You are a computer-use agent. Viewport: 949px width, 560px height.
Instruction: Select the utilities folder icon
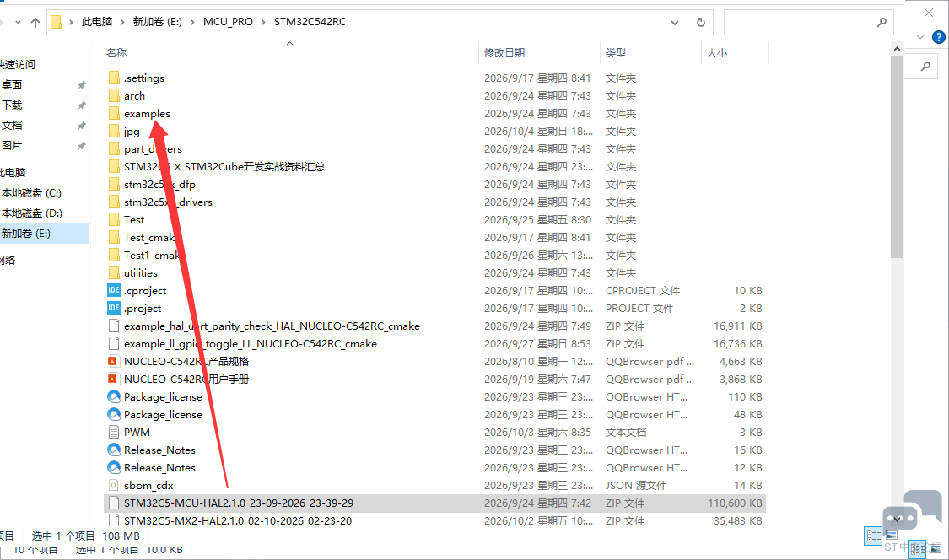[x=114, y=272]
